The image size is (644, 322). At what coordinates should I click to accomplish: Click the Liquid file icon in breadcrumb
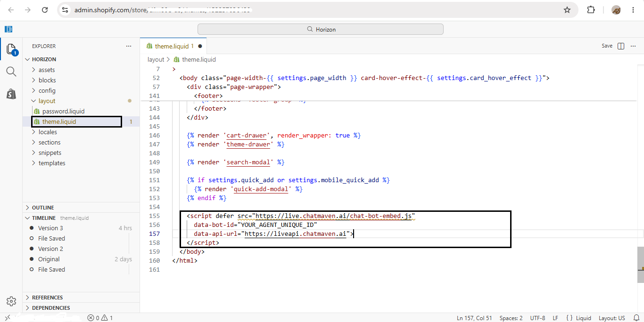(x=177, y=59)
